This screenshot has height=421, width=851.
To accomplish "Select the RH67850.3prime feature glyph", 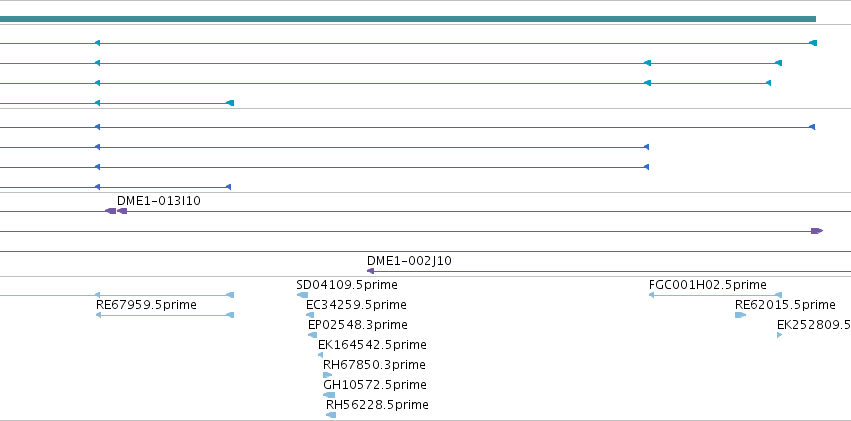I will (327, 375).
